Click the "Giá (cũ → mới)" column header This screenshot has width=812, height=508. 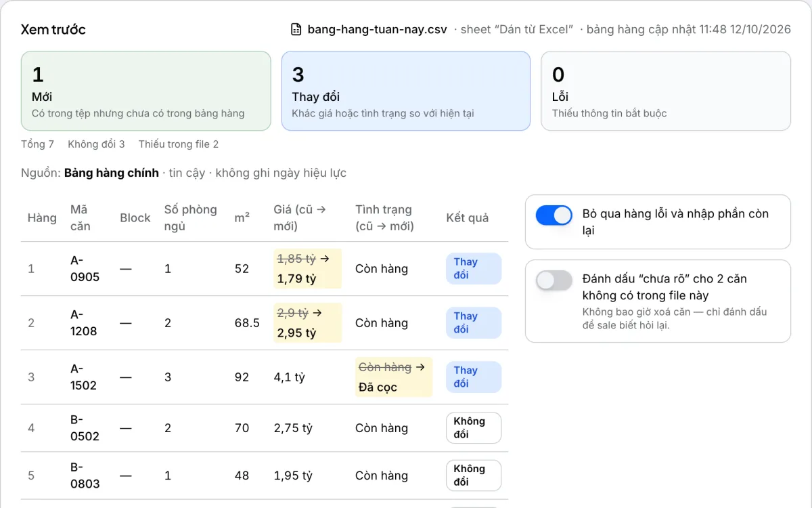[300, 217]
